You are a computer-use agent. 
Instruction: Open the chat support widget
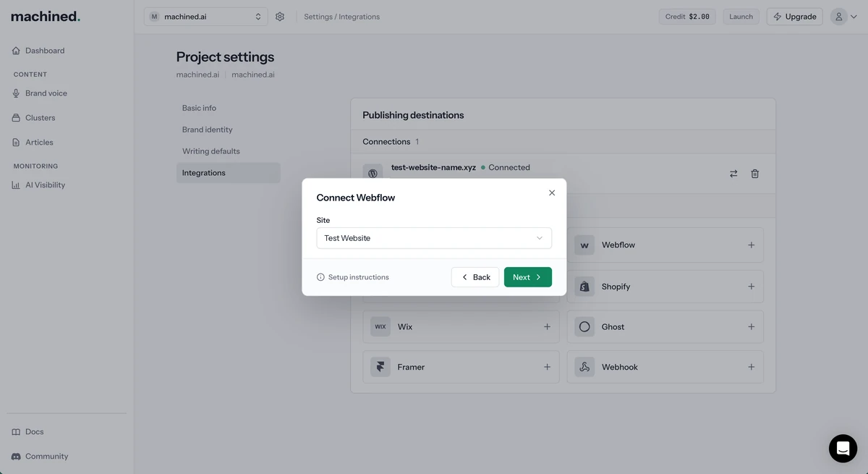(843, 449)
